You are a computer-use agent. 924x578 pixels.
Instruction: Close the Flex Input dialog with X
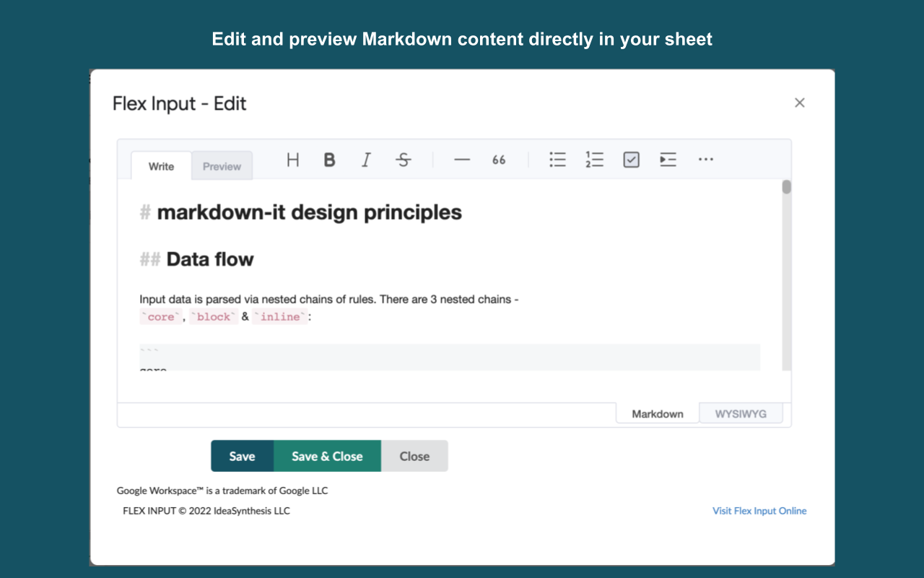tap(799, 103)
